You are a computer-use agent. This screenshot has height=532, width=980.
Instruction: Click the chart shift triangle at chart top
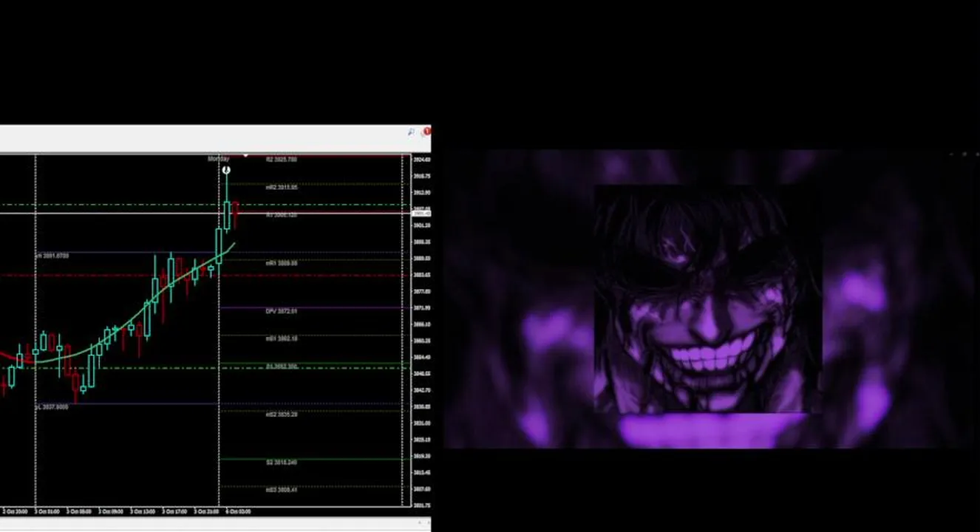tap(245, 156)
